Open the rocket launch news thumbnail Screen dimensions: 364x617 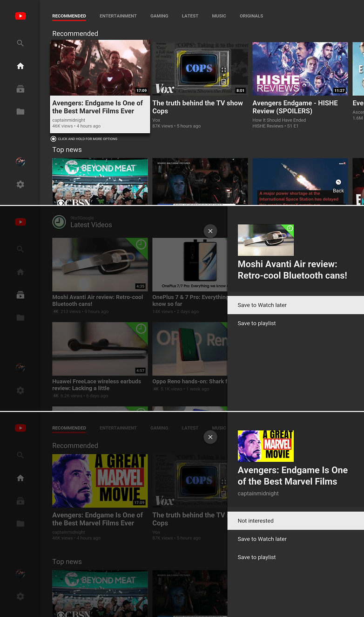coord(300,181)
